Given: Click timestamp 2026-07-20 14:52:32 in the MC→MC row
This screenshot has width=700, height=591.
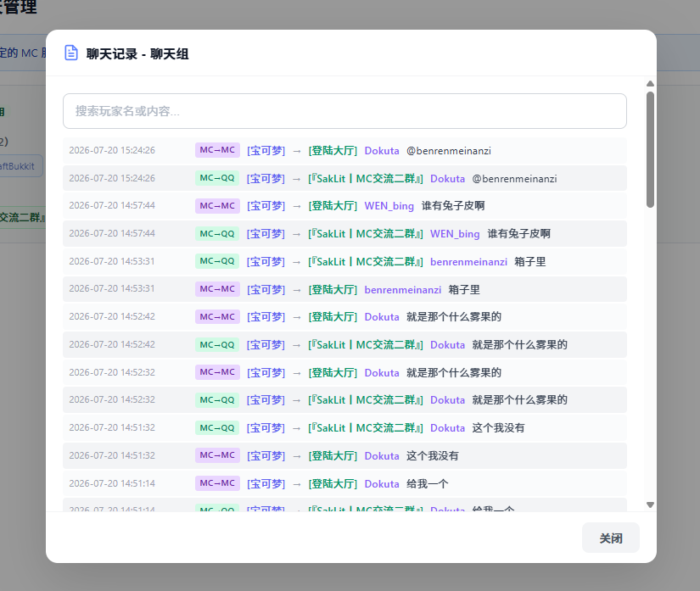Looking at the screenshot, I should 112,372.
